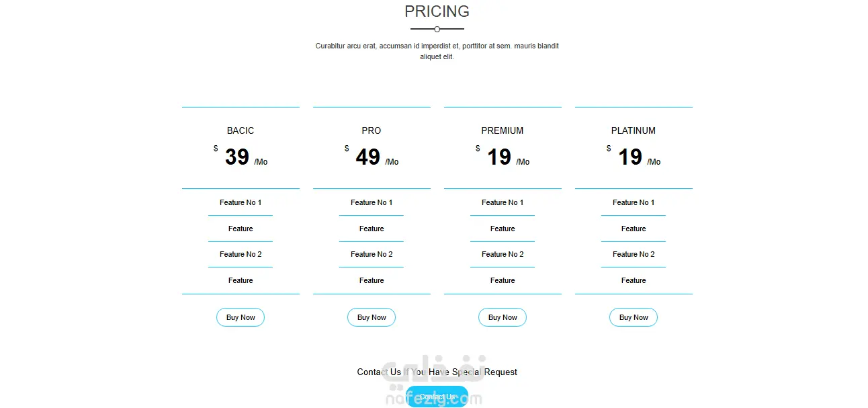Click Buy Now under the PLATINUM plan
868x408 pixels.
click(634, 317)
